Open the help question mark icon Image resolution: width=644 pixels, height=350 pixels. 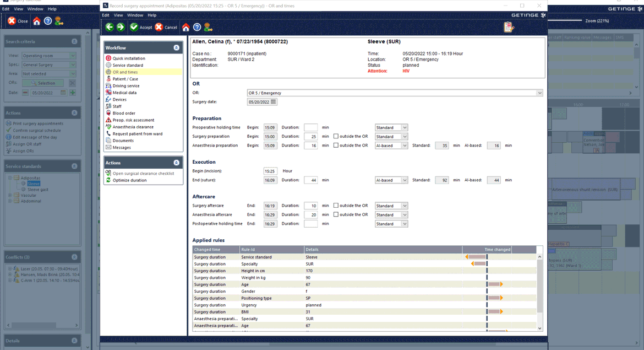pos(197,27)
